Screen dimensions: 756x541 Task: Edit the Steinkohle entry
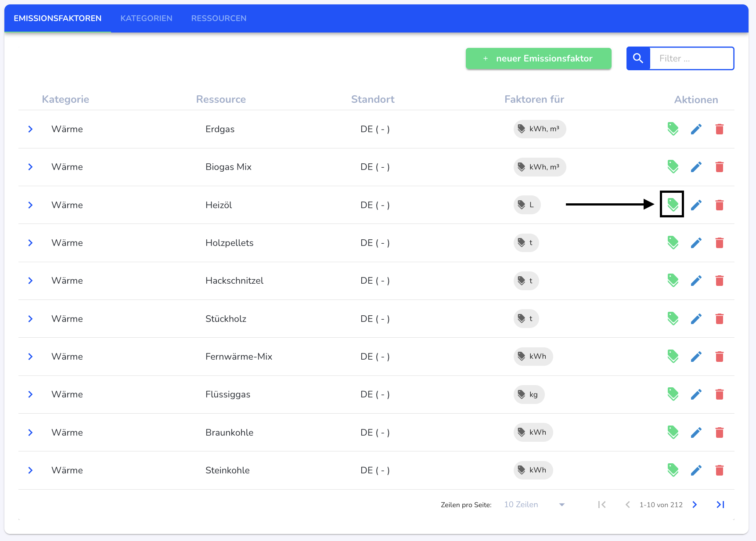pos(696,470)
